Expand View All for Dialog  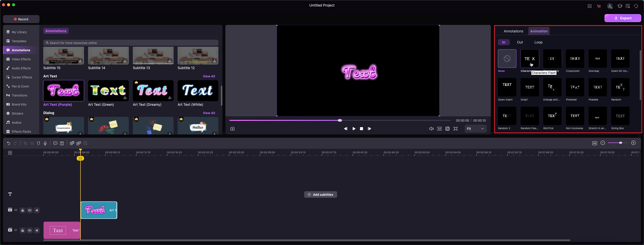(x=209, y=113)
